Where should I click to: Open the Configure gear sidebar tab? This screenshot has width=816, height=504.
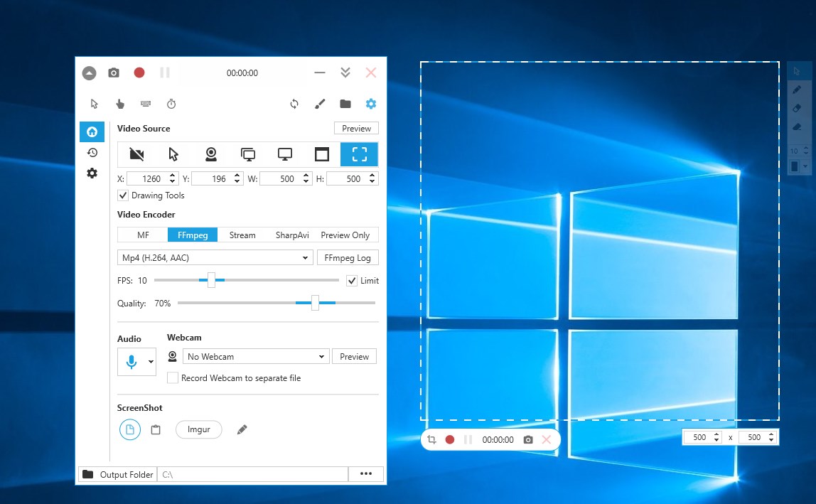point(92,173)
